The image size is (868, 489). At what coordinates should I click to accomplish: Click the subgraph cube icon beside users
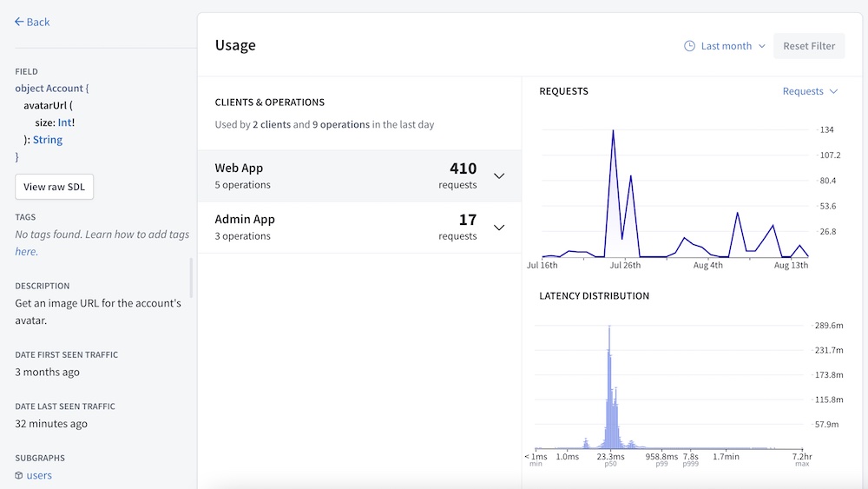(x=19, y=475)
